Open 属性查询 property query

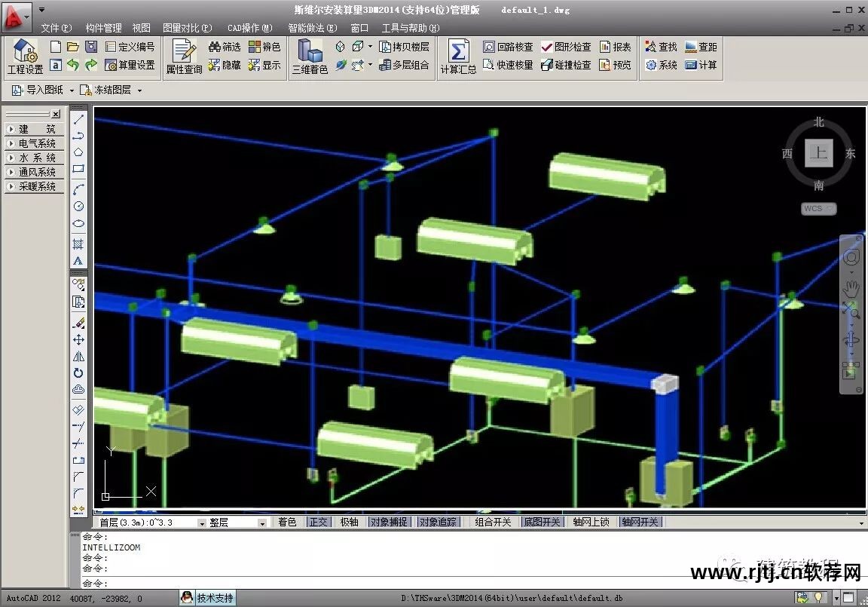tap(185, 57)
